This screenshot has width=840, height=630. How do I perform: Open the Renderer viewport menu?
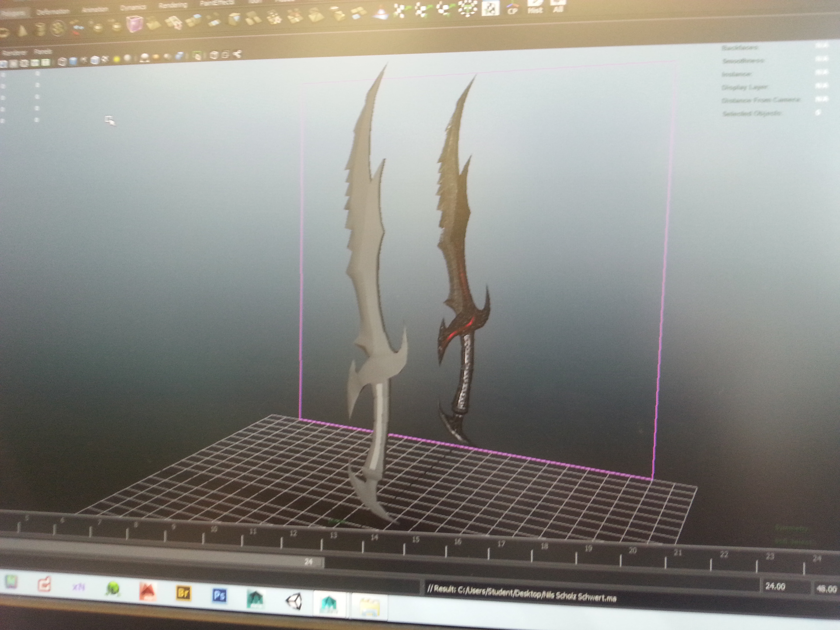14,53
